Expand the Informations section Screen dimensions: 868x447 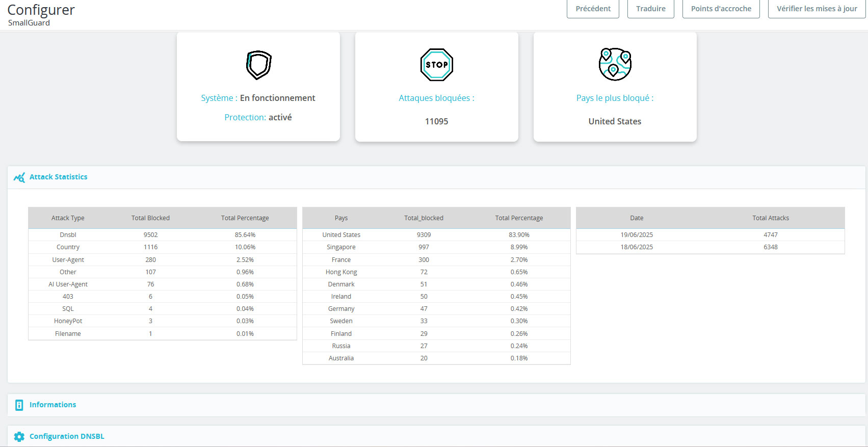[52, 405]
